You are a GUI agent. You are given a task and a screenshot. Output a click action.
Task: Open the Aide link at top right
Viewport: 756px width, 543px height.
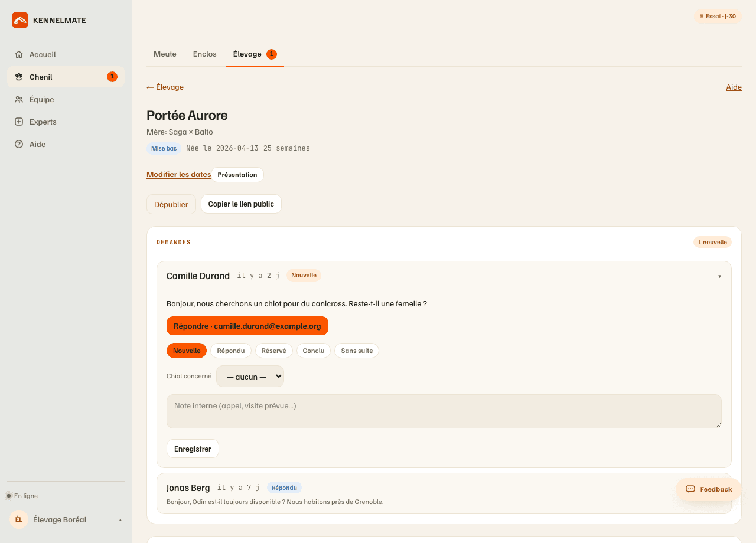click(734, 87)
